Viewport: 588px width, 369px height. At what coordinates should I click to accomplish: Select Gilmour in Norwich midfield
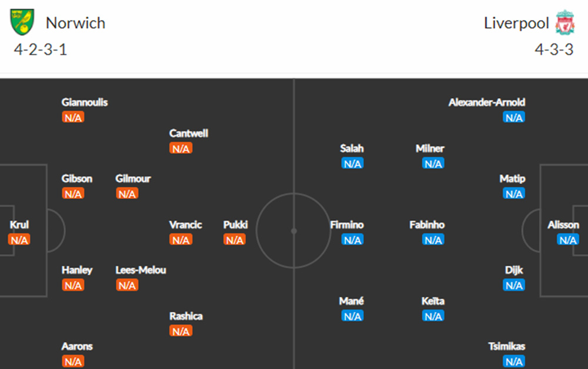click(x=133, y=179)
